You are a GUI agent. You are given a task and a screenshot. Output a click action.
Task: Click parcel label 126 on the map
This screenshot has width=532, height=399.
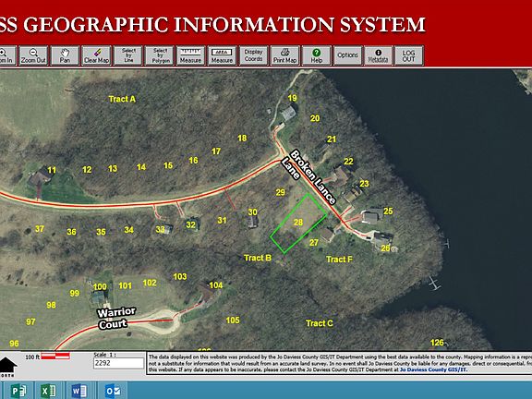[x=437, y=343]
